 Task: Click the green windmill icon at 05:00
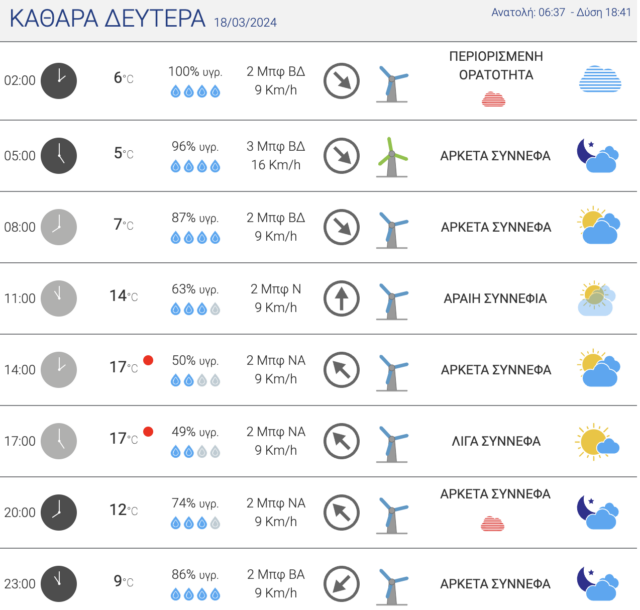391,154
